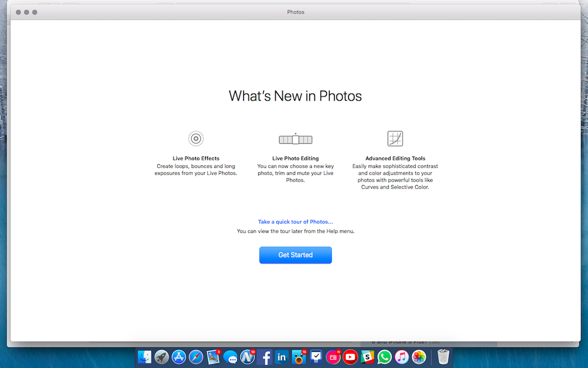Open the quick tour of Photos link

pos(295,222)
